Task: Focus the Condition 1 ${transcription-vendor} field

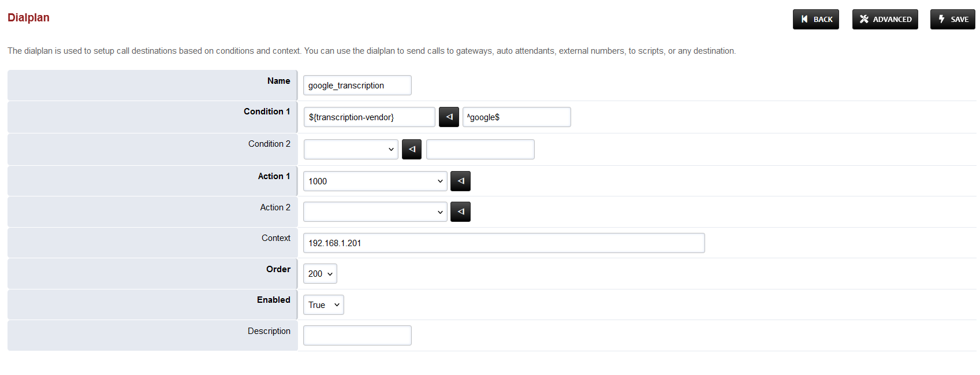Action: [x=369, y=117]
